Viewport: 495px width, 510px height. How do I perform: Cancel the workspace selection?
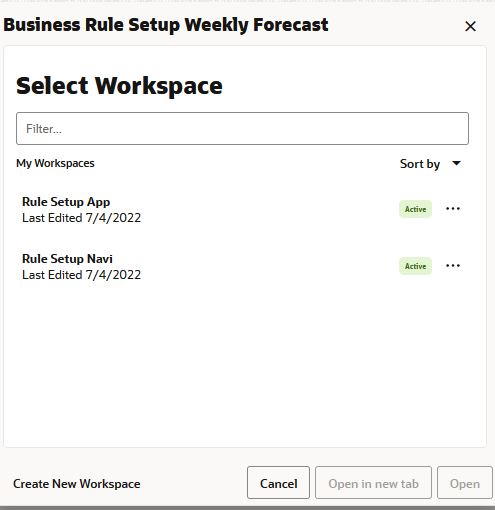(278, 484)
